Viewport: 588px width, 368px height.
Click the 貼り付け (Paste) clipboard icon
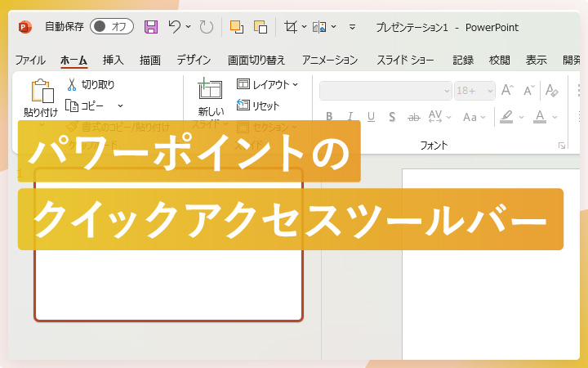pyautogui.click(x=42, y=91)
